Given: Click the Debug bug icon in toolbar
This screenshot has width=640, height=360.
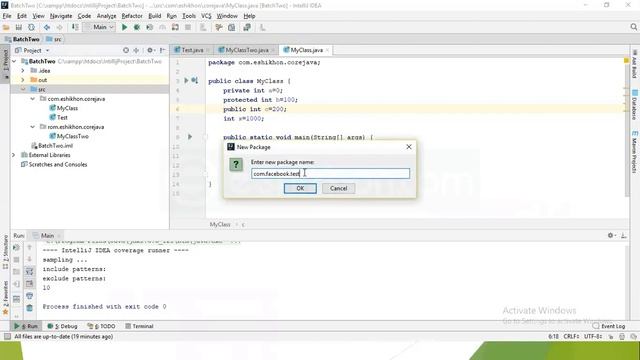Looking at the screenshot, I should pos(137,27).
